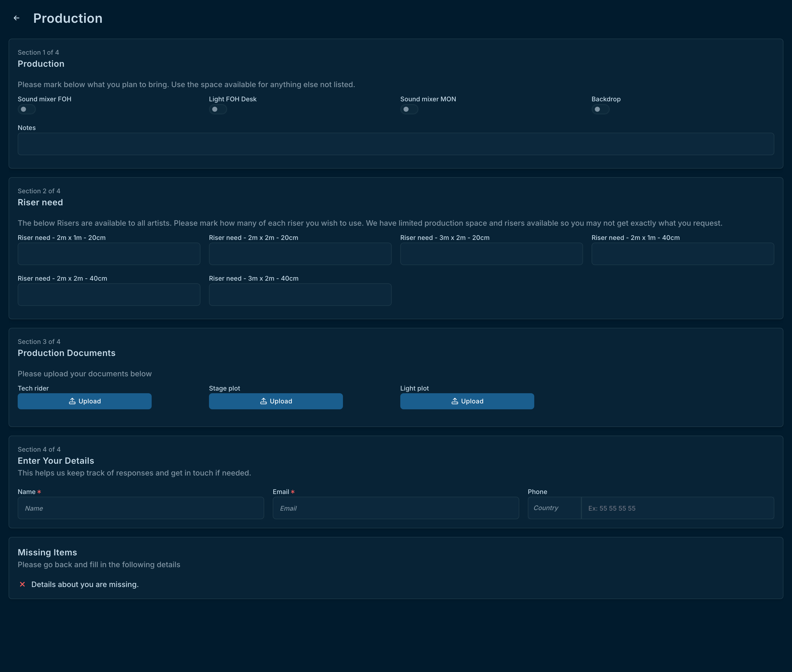Open the phone Country selector
The image size is (792, 672).
pos(554,508)
